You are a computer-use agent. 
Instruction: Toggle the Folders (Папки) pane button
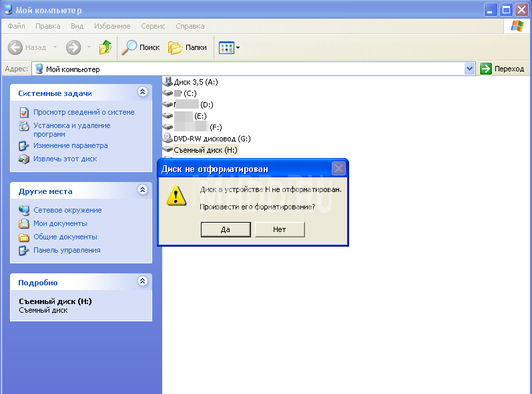click(188, 47)
